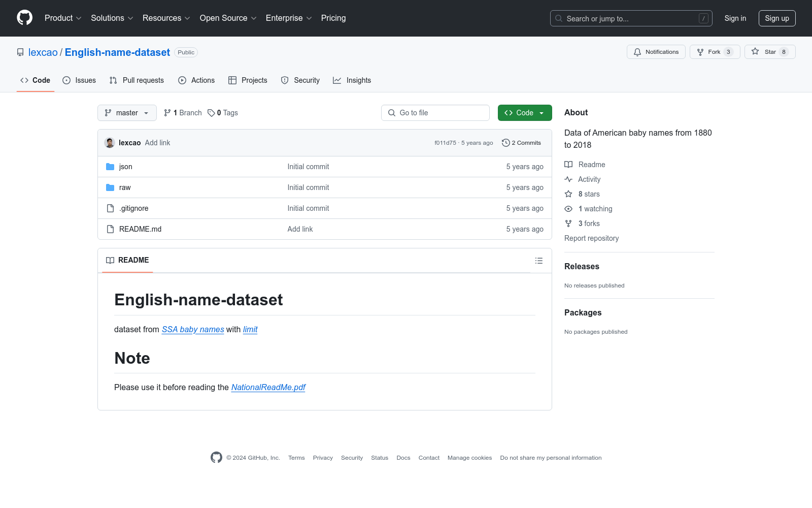Open the NationalReadMe.pdf link
Viewport: 812px width, 508px height.
[268, 387]
